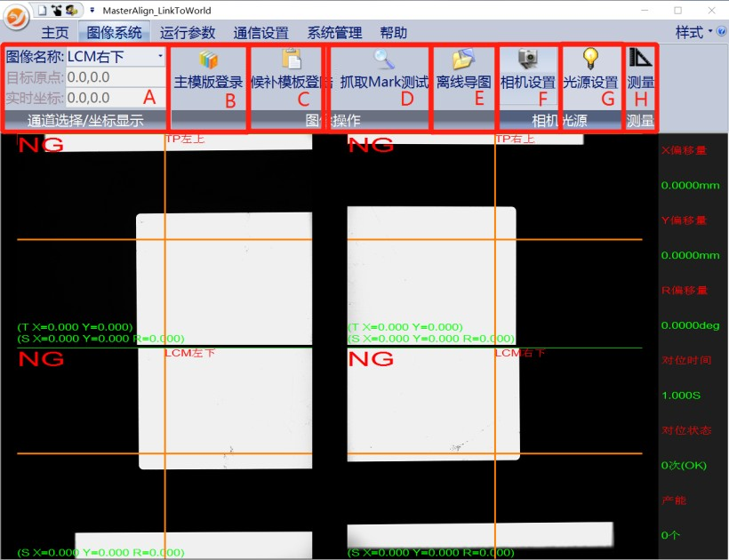This screenshot has width=729, height=560.
Task: Click the blue help question mark icon
Action: point(721,32)
